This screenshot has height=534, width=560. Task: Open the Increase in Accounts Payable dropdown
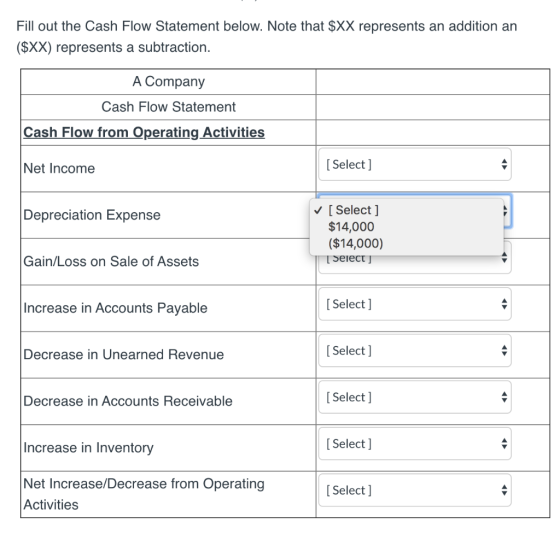click(x=415, y=304)
